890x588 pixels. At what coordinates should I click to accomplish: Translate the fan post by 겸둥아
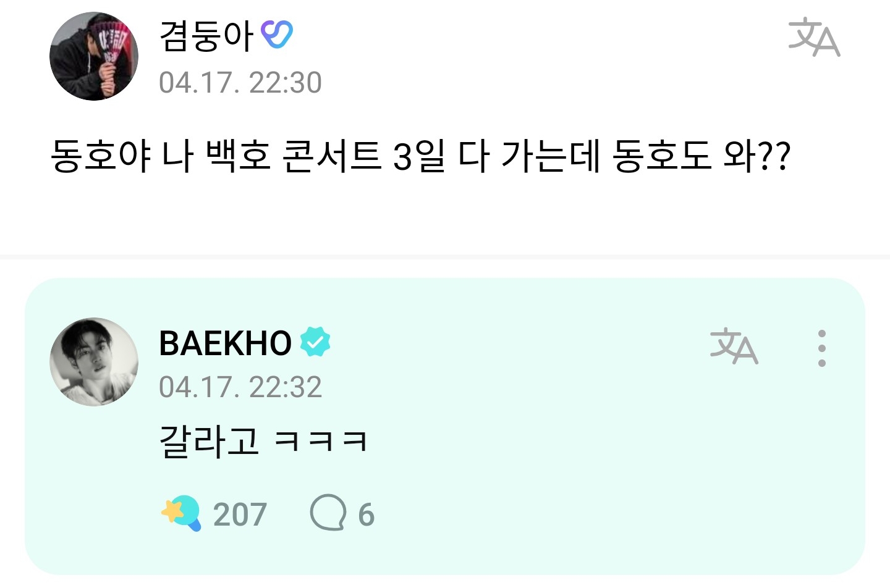coord(814,37)
